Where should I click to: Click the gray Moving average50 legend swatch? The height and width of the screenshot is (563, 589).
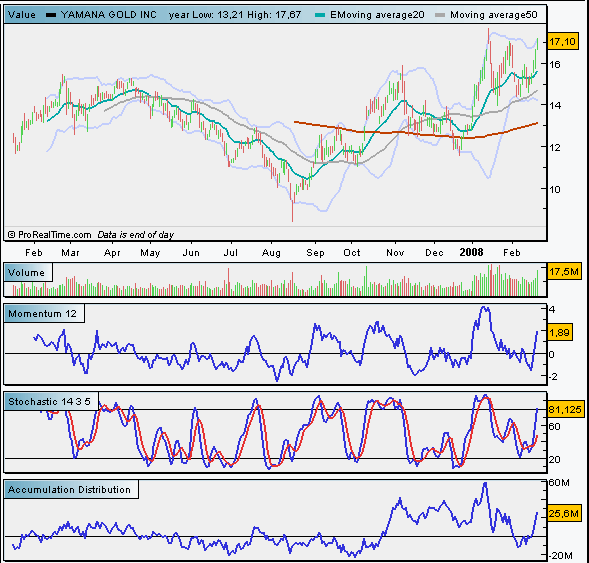tap(440, 15)
